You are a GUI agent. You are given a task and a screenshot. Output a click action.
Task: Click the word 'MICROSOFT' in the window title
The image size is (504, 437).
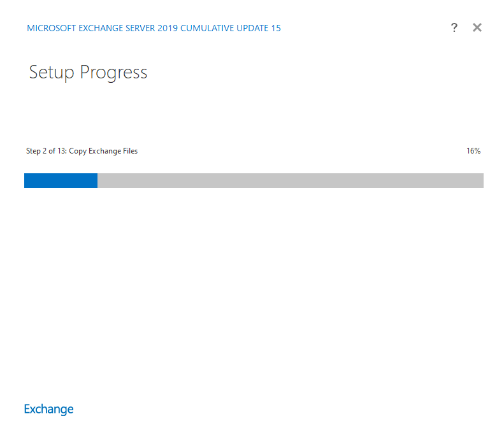coord(51,28)
